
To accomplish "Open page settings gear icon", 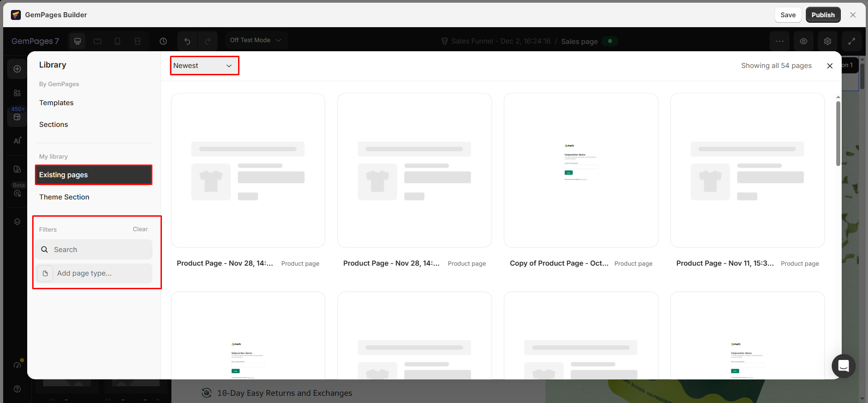I will click(828, 41).
